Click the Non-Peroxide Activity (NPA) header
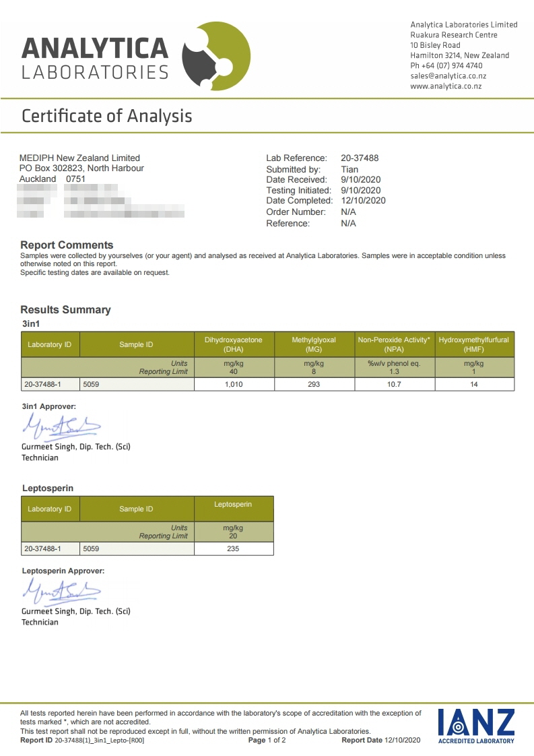This screenshot has height=756, width=534. click(394, 344)
